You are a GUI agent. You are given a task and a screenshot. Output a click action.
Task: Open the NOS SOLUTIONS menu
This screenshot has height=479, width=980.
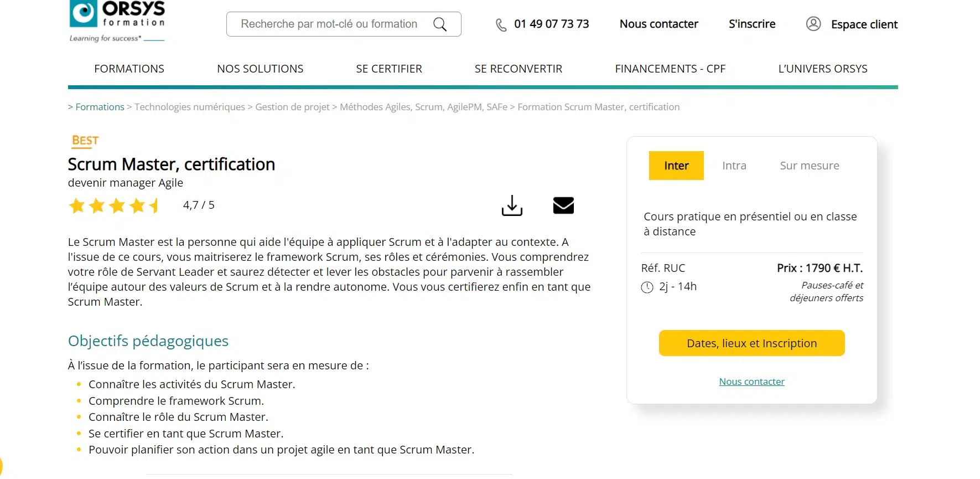coord(260,69)
